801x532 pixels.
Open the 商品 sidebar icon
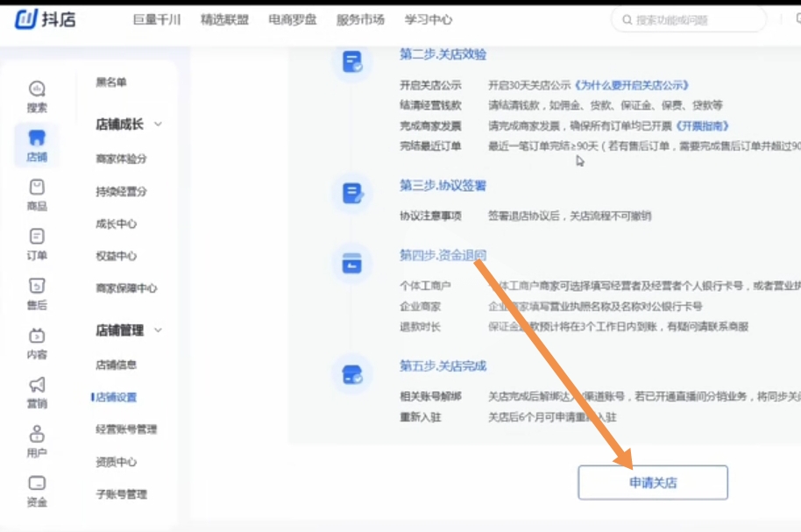coord(37,187)
